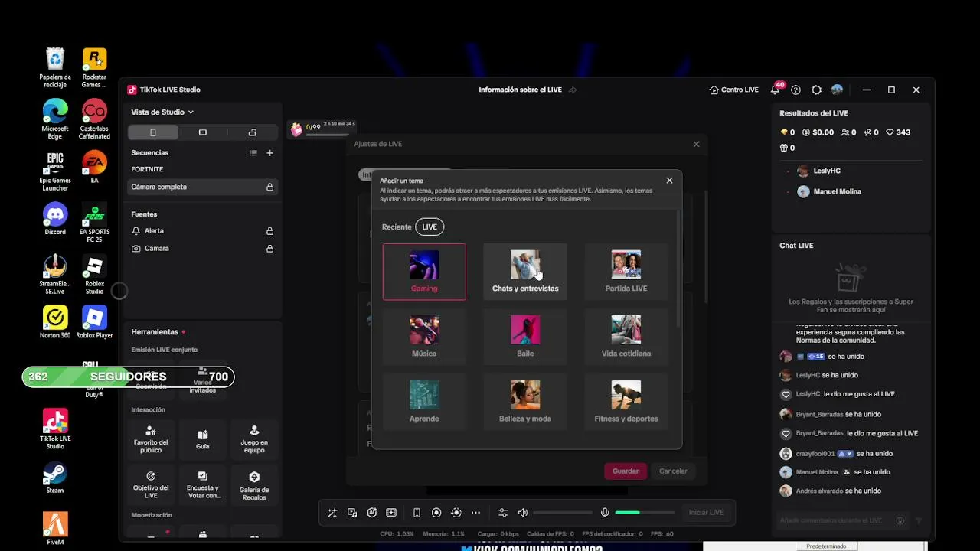
Task: Select the Reciente topic tab
Action: (x=397, y=227)
